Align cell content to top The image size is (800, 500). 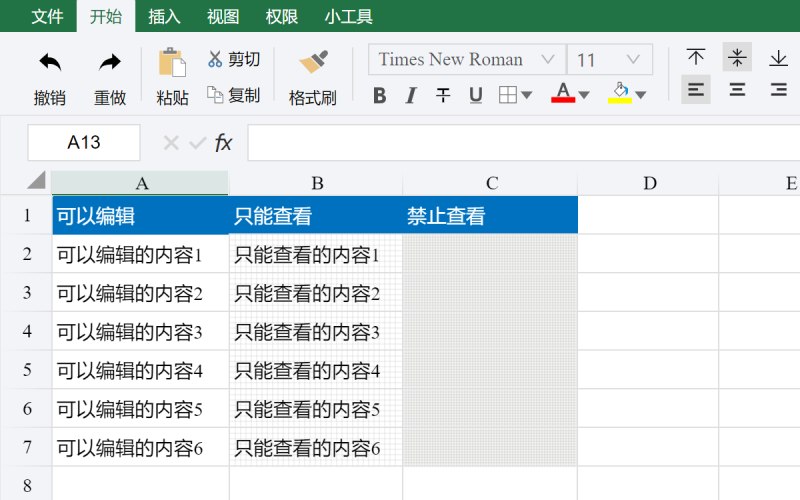tap(696, 57)
